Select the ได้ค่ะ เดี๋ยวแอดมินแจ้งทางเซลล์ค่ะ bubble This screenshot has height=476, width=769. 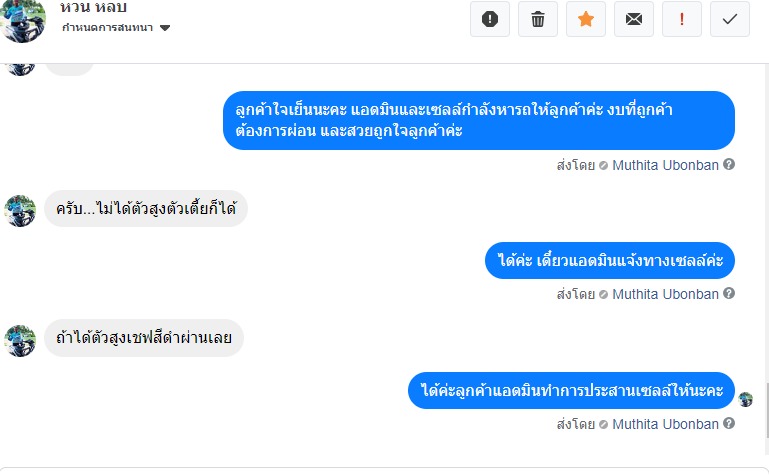point(610,260)
